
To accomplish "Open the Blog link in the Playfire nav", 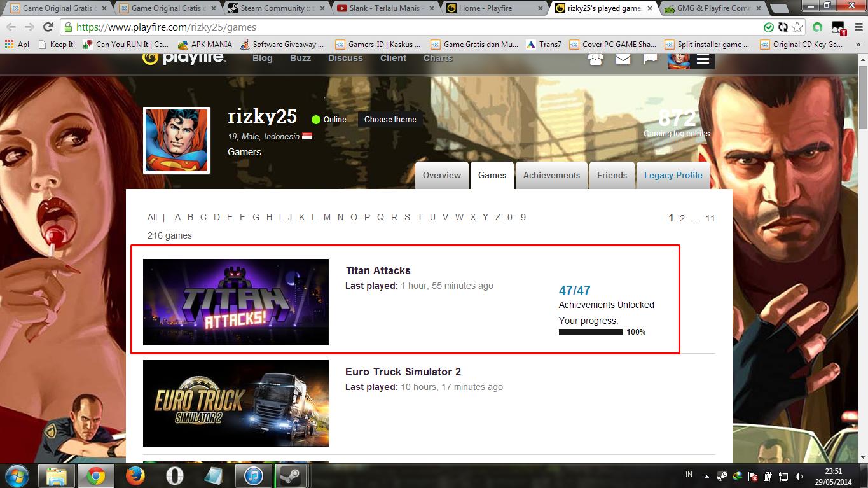I will point(262,58).
